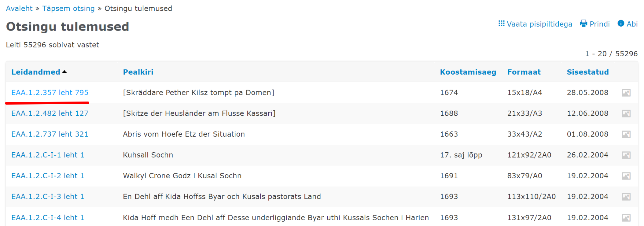Switch to thumbnail view with Vaata pisipiltidega
The height and width of the screenshot is (226, 644).
tap(539, 24)
